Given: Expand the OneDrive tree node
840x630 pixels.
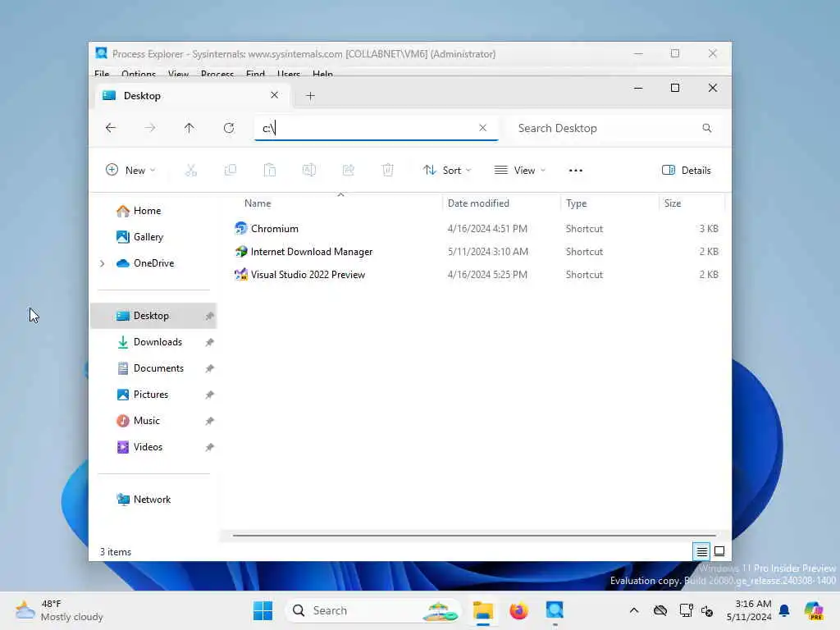Looking at the screenshot, I should 103,263.
